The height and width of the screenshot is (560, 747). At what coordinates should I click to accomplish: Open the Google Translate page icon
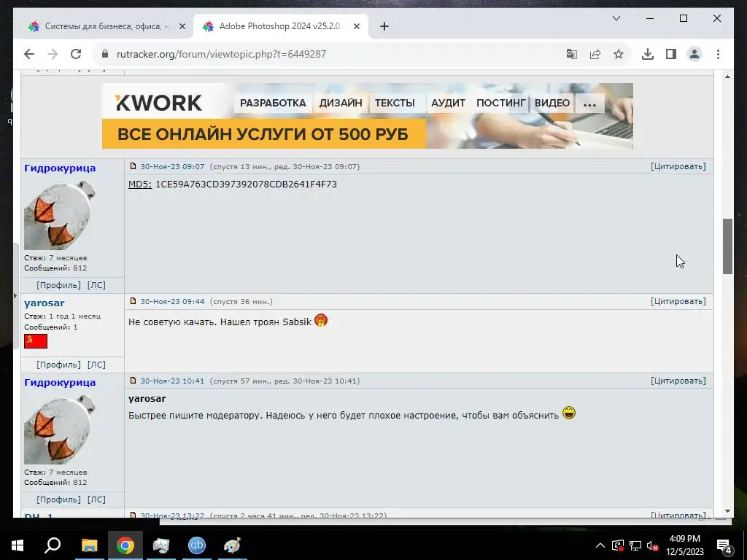pos(572,54)
